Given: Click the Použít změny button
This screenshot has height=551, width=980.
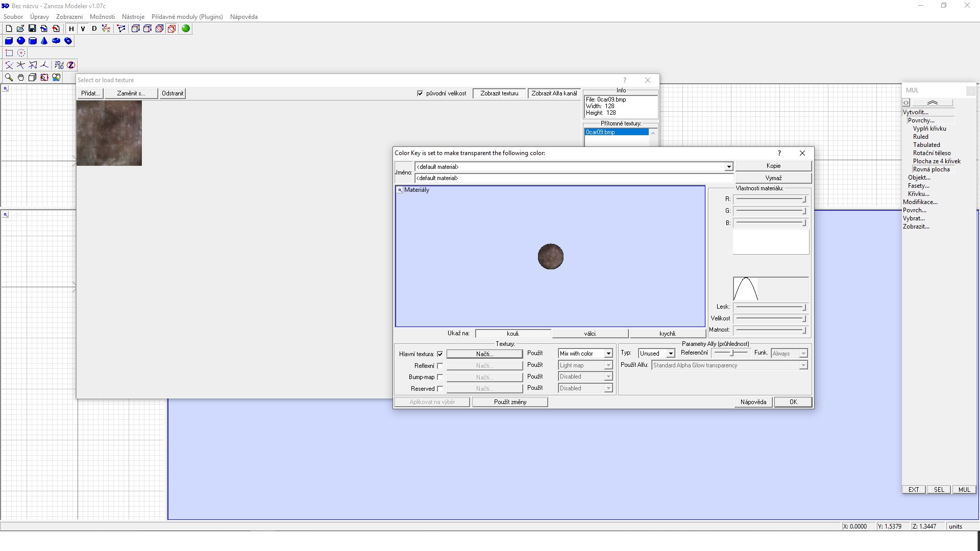Looking at the screenshot, I should pos(510,402).
